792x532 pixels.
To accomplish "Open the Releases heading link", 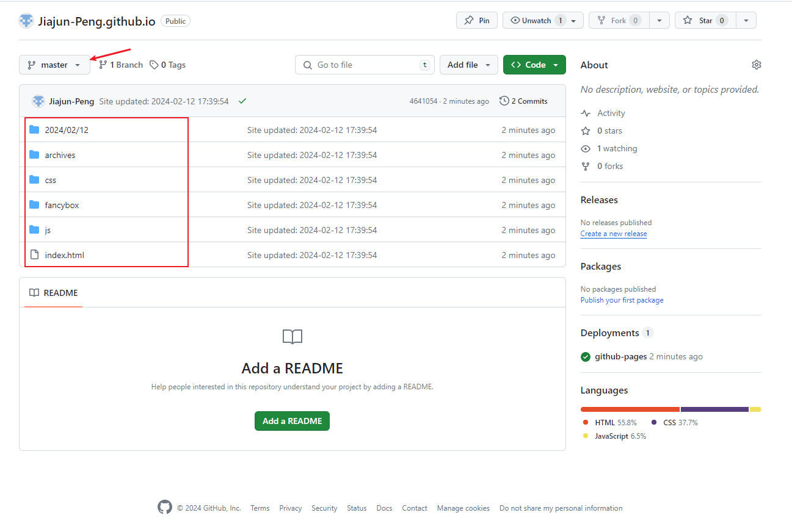I will (599, 200).
